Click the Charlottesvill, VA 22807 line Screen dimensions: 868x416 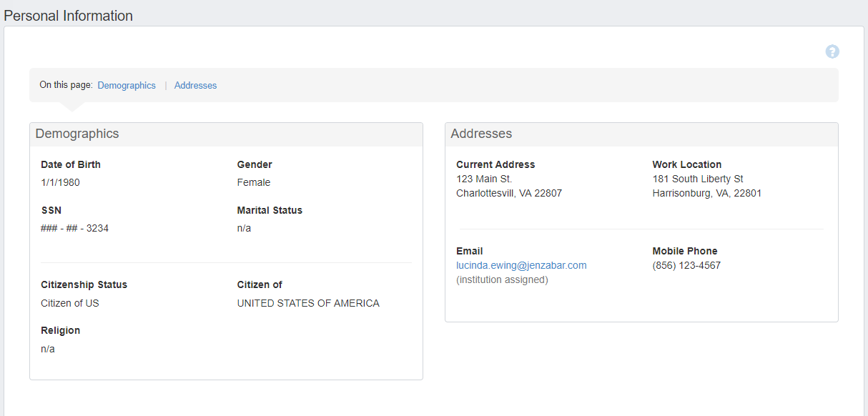click(x=509, y=193)
